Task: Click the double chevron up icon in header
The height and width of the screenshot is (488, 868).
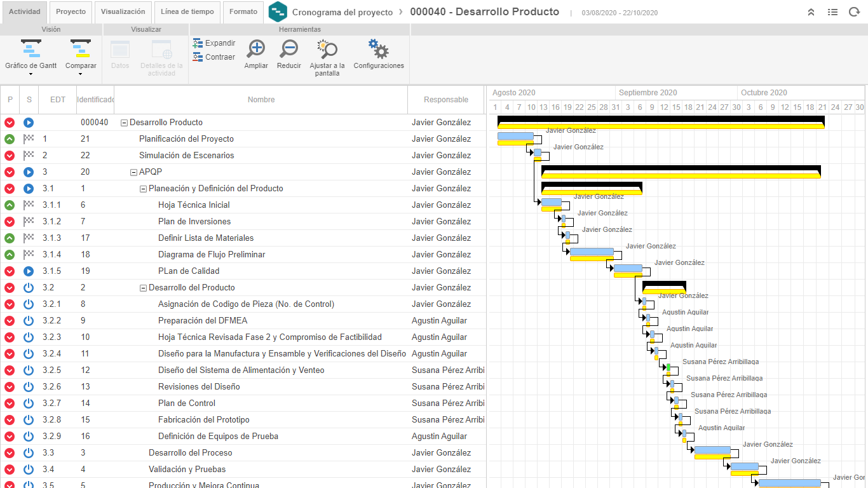Action: 811,12
